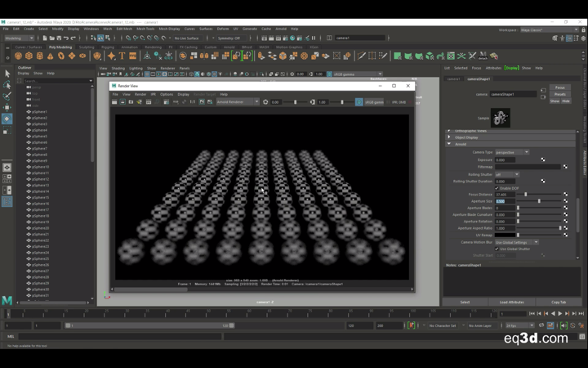Create a polygon sphere from shelf
The image size is (588, 368).
click(18, 56)
